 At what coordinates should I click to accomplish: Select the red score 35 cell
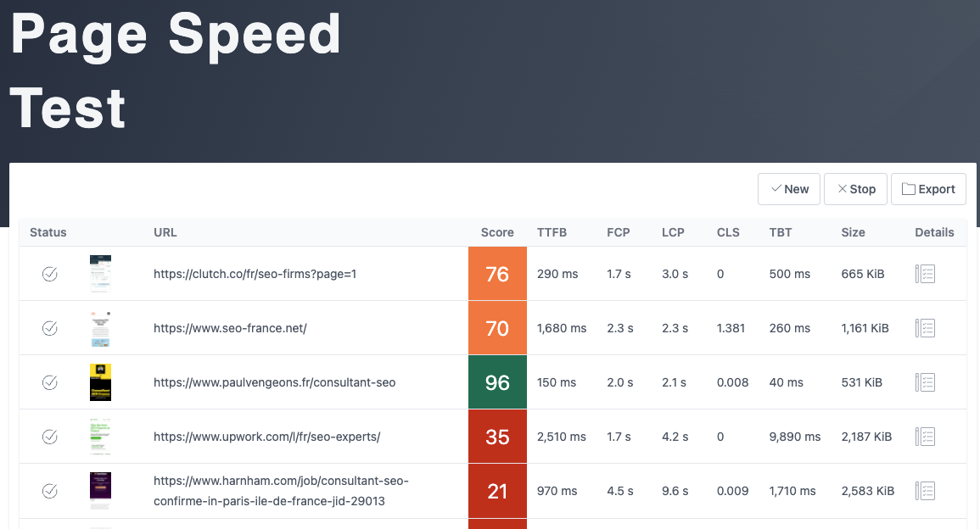pos(497,437)
